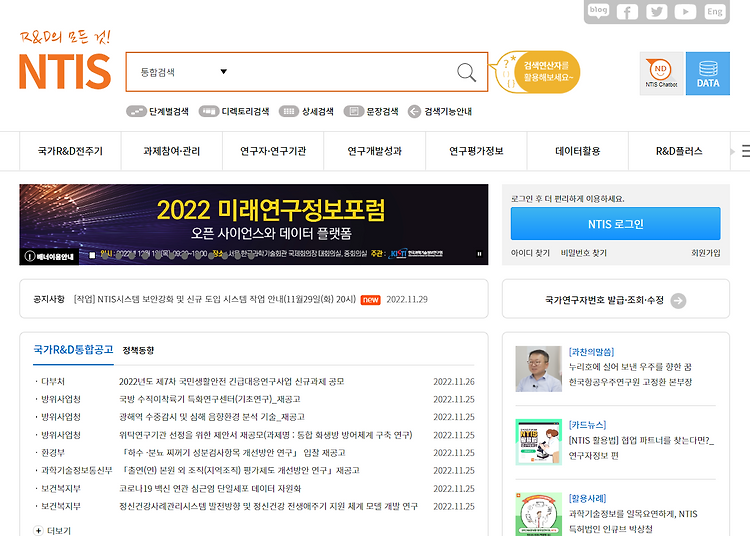Click the 비밀번호 찾기 link
The image size is (750, 536).
pos(583,252)
